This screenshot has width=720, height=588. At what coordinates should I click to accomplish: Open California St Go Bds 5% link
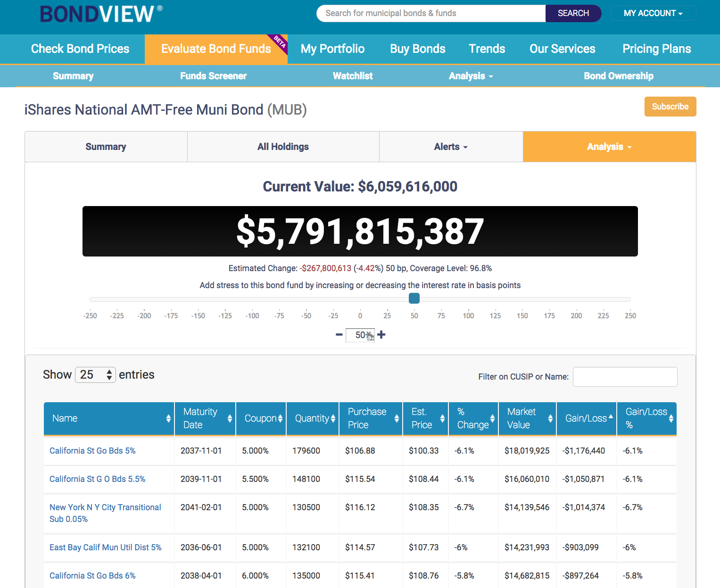92,451
